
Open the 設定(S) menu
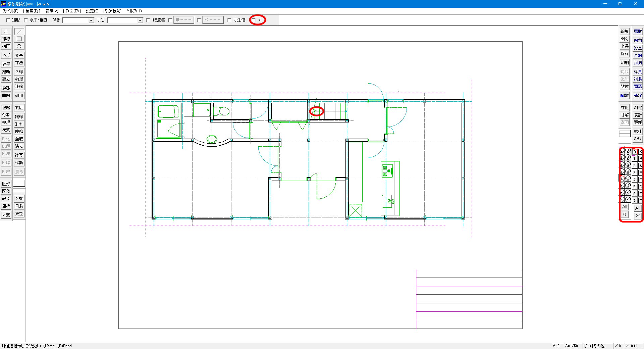click(92, 11)
